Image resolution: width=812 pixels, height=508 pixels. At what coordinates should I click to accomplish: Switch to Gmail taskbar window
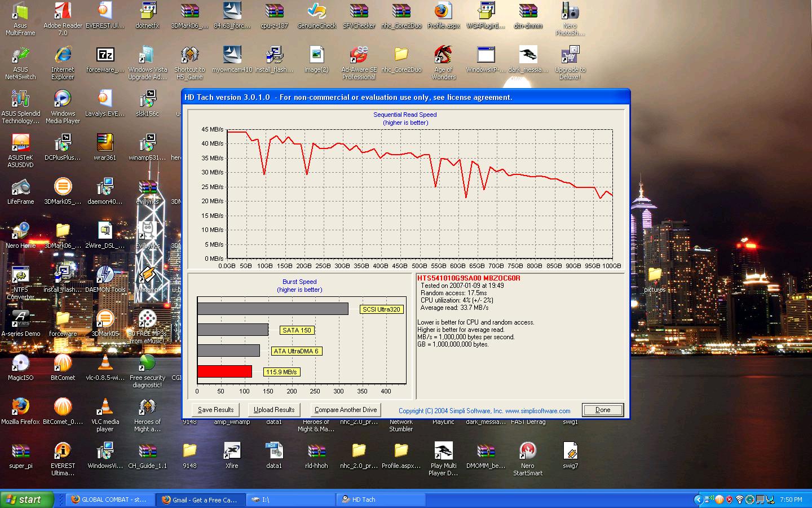click(x=200, y=500)
